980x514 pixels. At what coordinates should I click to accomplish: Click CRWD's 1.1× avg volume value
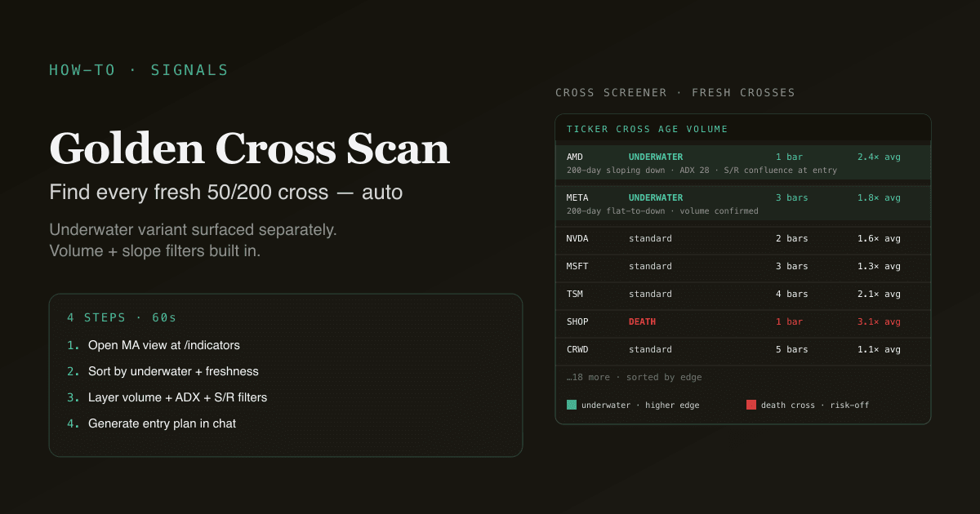click(879, 349)
